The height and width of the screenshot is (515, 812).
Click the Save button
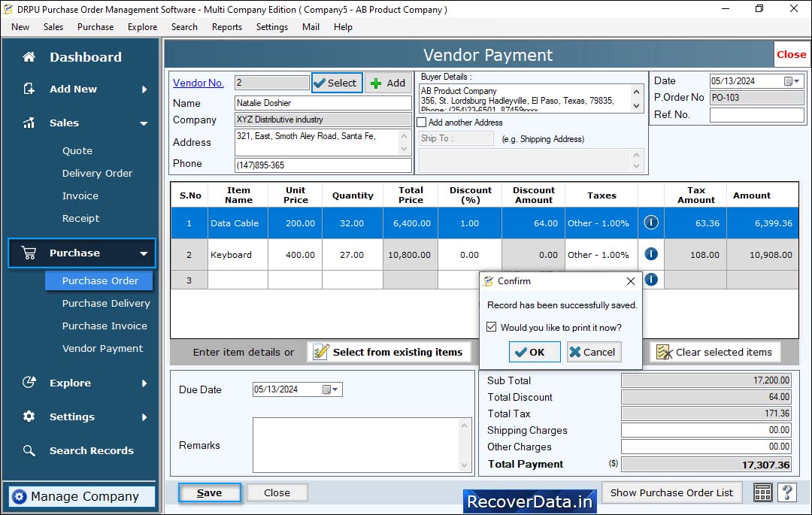click(210, 492)
